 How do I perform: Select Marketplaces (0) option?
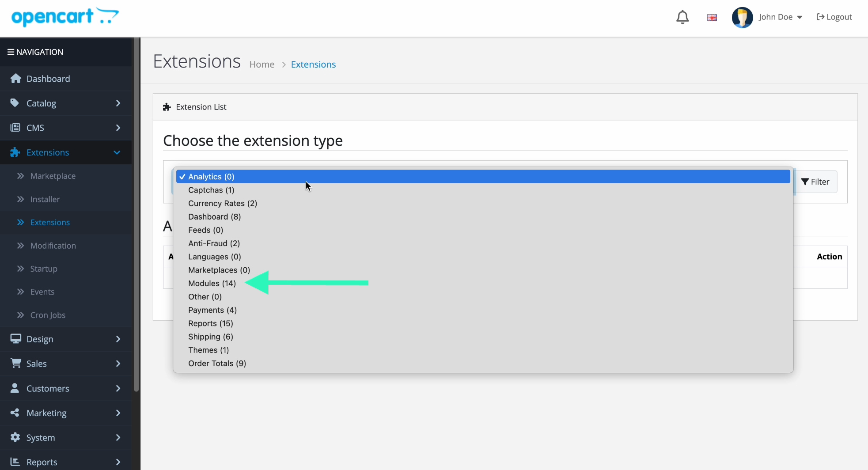coord(483,270)
